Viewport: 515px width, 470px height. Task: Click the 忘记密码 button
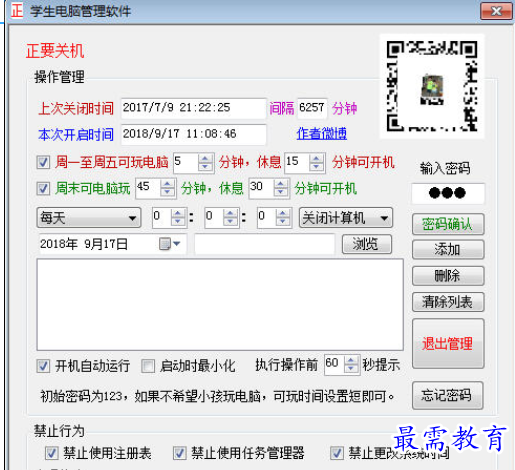pyautogui.click(x=448, y=396)
